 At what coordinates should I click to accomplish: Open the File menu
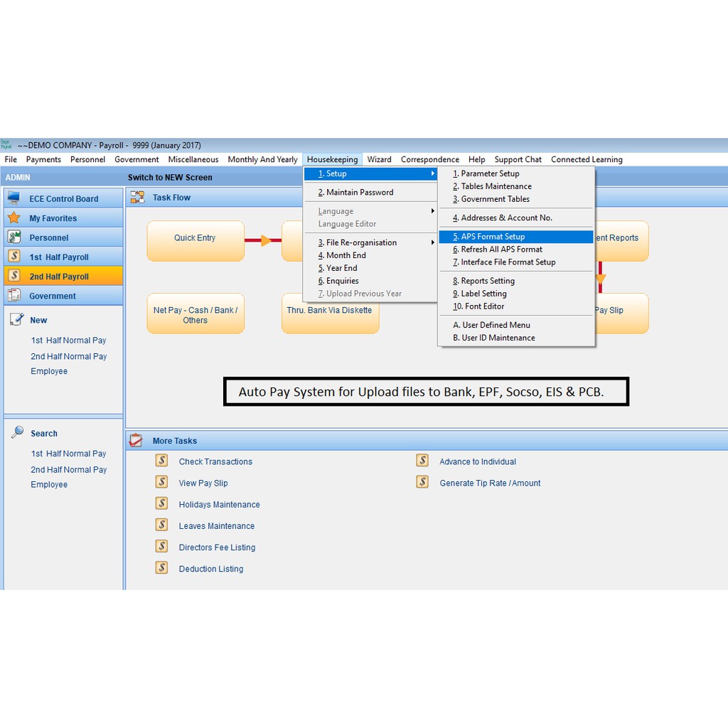coord(11,159)
